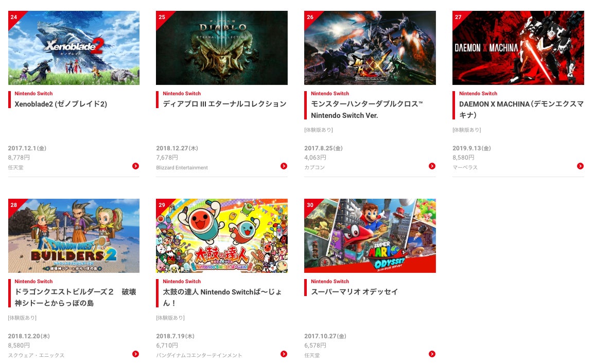Click the red arrow for Taiko no Tatsujin
The image size is (594, 364).
284,354
